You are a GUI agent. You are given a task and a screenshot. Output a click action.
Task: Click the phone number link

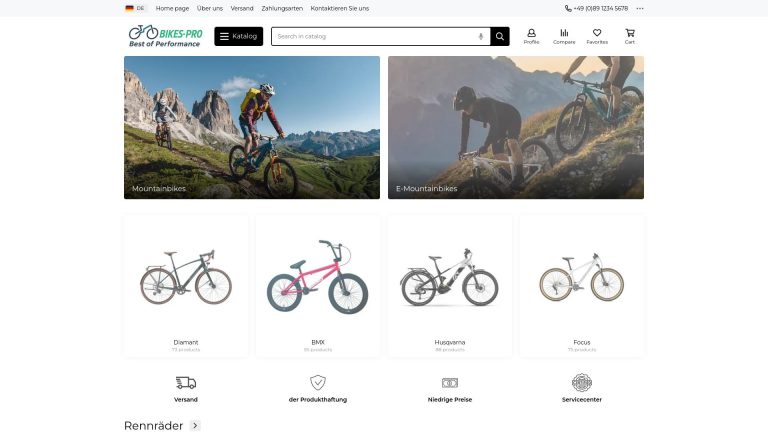(597, 8)
